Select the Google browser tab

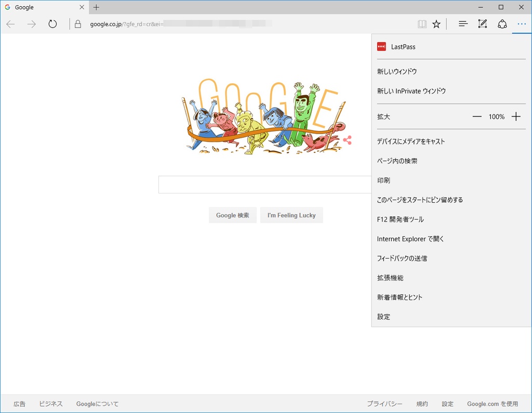[45, 7]
